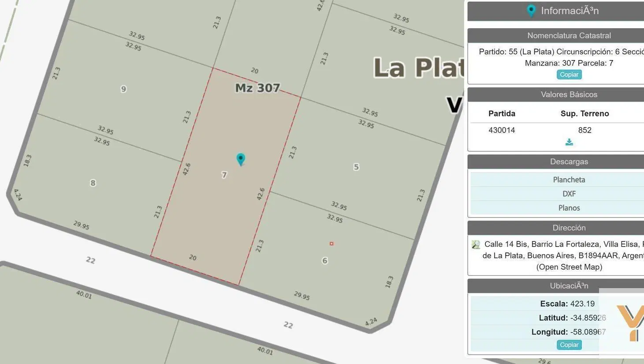Click the Ubicación panel header
Screen dimensions: 644x364
point(556,286)
